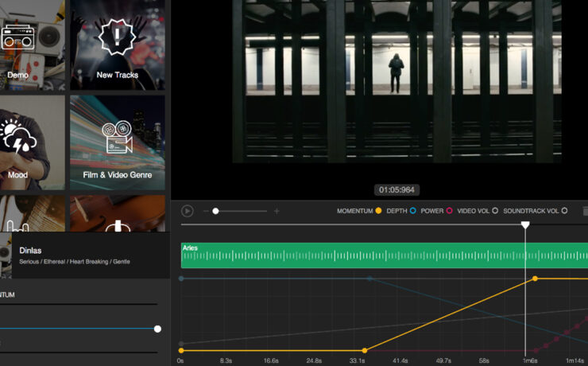Click the timeline zoom slider handle
588x366 pixels.
point(215,212)
